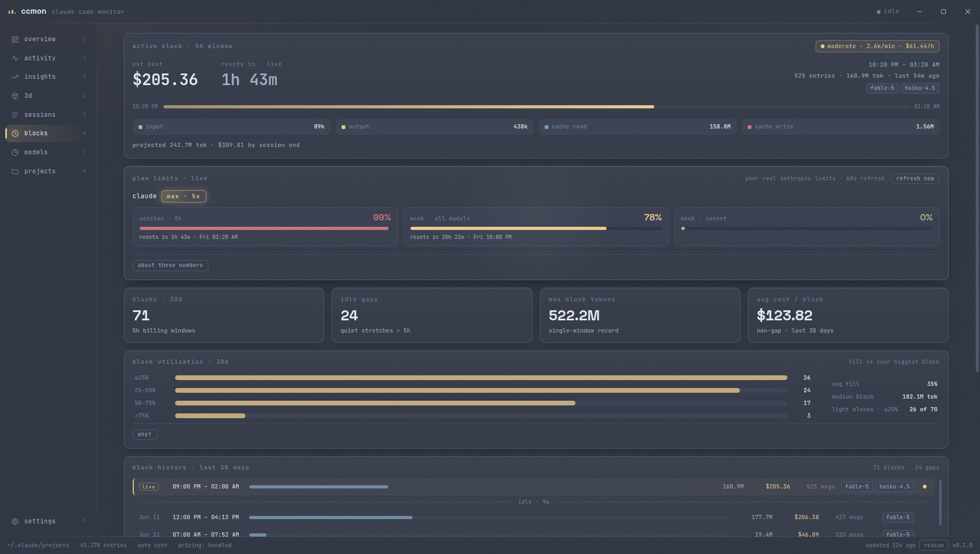980x554 pixels.
Task: Navigate to projects
Action: click(48, 171)
